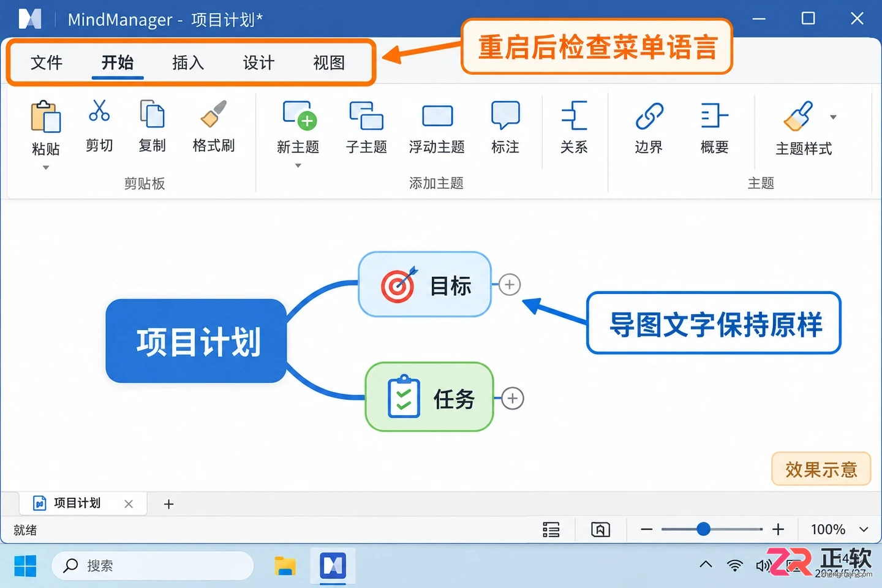
Task: Switch to the Insert (插入) ribbon tab
Action: (188, 62)
